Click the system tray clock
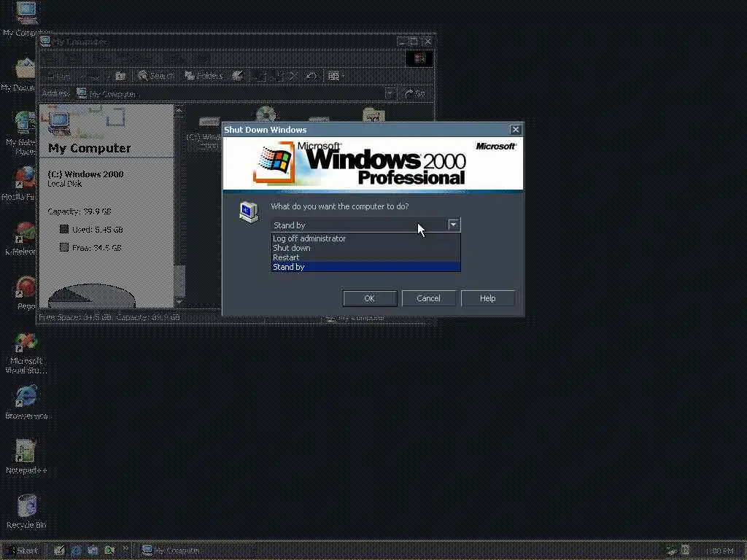Screen dimensions: 747x560 click(720, 551)
